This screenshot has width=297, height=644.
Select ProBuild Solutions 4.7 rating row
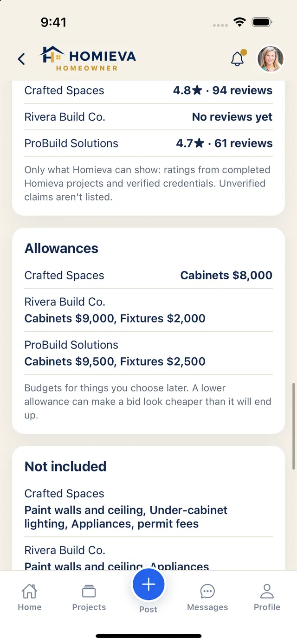148,143
